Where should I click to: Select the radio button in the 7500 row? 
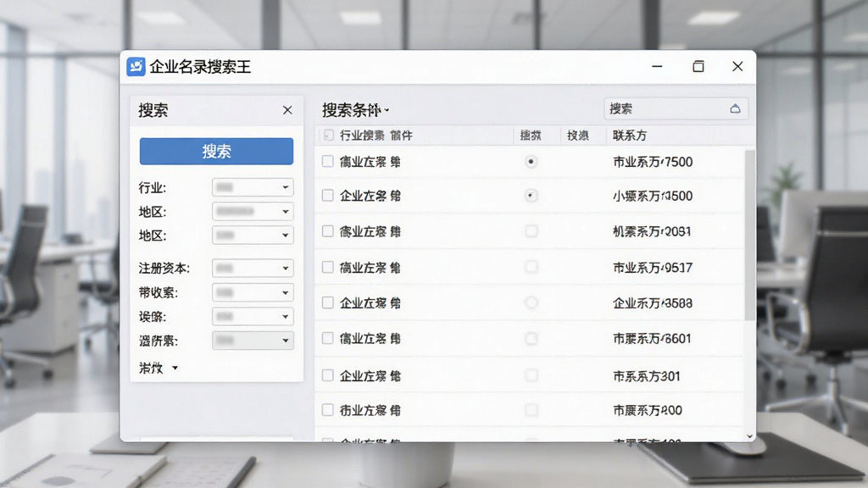531,162
